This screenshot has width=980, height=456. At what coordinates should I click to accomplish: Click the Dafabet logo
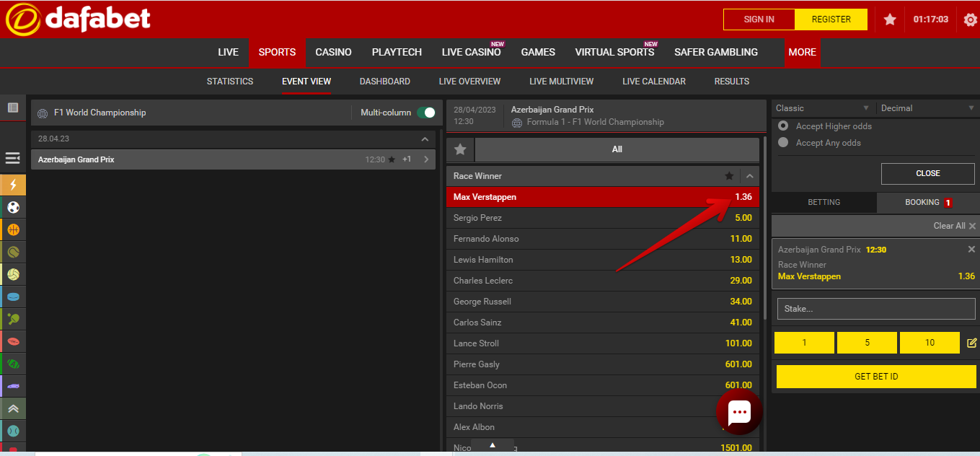point(78,19)
